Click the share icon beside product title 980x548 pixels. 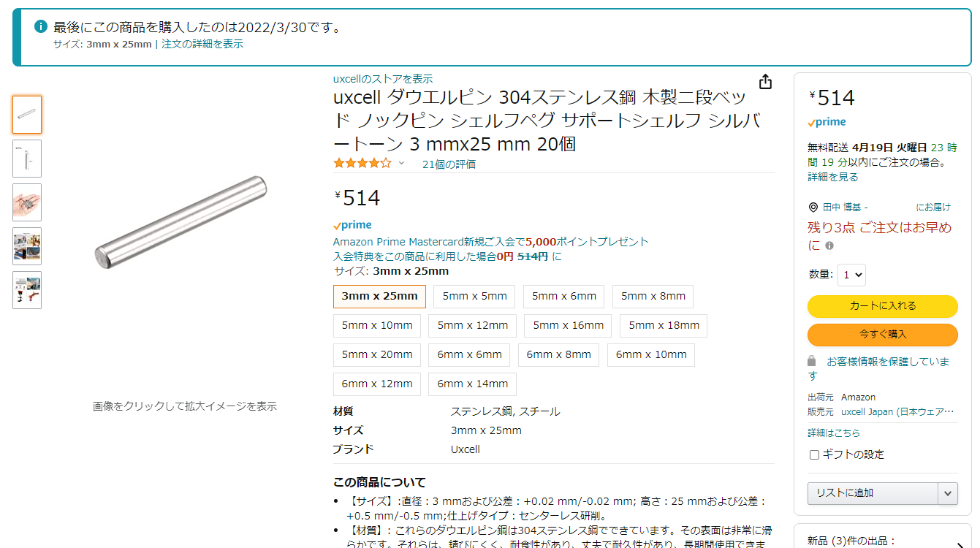click(765, 81)
